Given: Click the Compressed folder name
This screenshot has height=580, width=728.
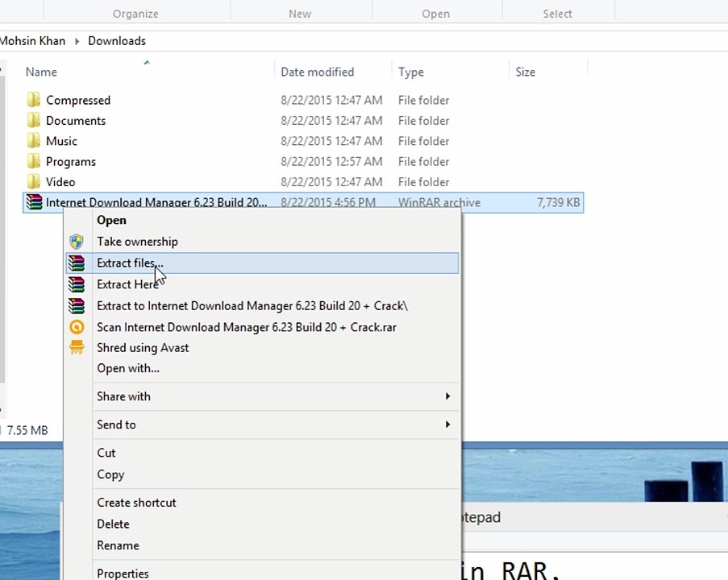Looking at the screenshot, I should [78, 100].
